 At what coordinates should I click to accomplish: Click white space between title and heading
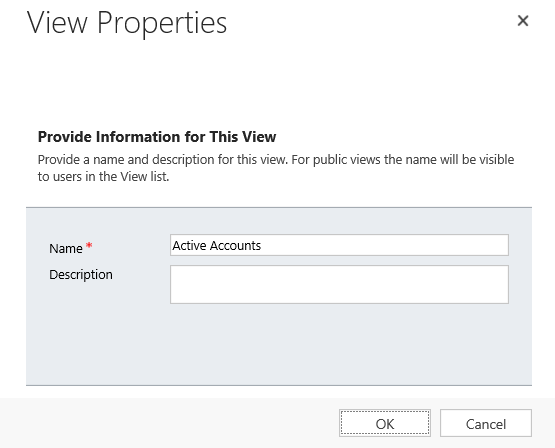click(276, 83)
